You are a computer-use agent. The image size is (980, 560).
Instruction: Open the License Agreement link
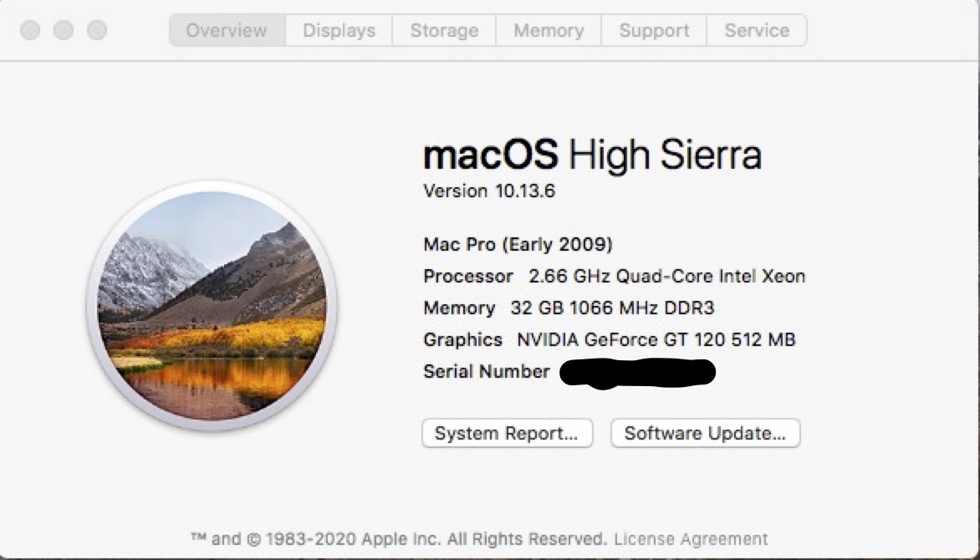pyautogui.click(x=691, y=539)
